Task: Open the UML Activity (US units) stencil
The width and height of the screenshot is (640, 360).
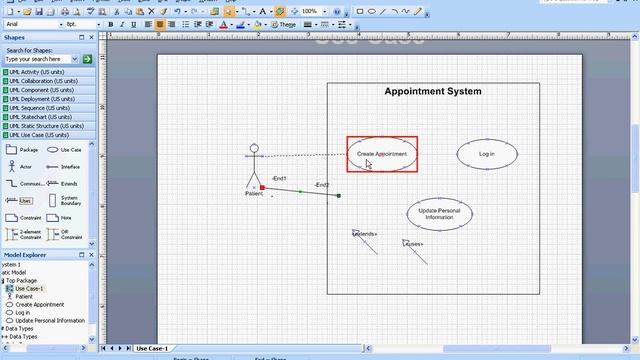Action: 49,72
